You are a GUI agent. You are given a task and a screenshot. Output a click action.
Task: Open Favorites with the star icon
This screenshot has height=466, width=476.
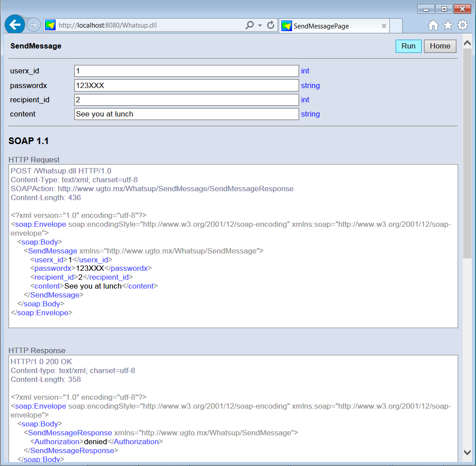point(448,25)
